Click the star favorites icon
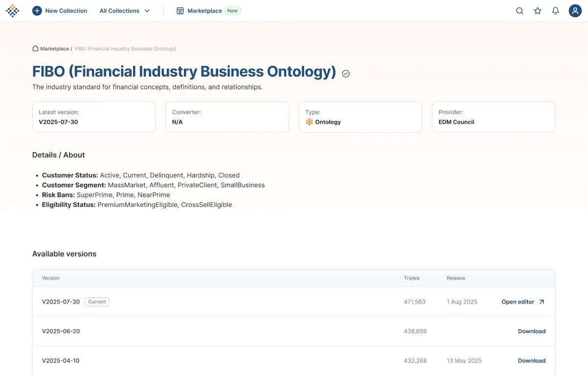Viewport: 588px width, 375px height. (x=538, y=11)
